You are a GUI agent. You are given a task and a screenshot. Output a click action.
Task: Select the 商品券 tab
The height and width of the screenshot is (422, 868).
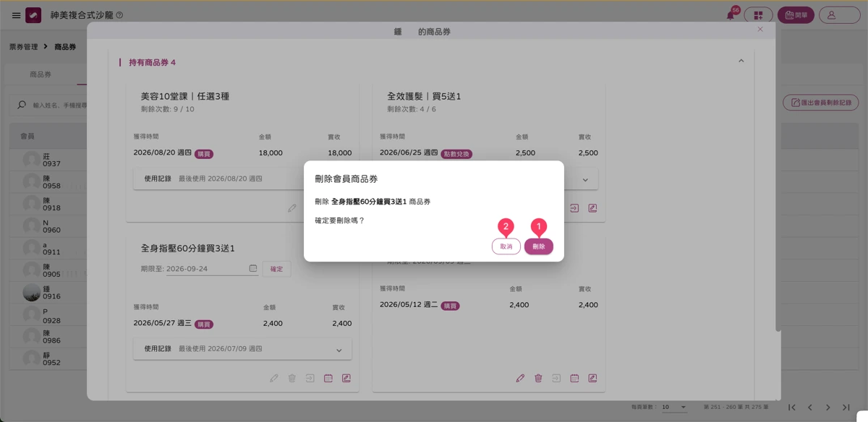[x=41, y=75]
